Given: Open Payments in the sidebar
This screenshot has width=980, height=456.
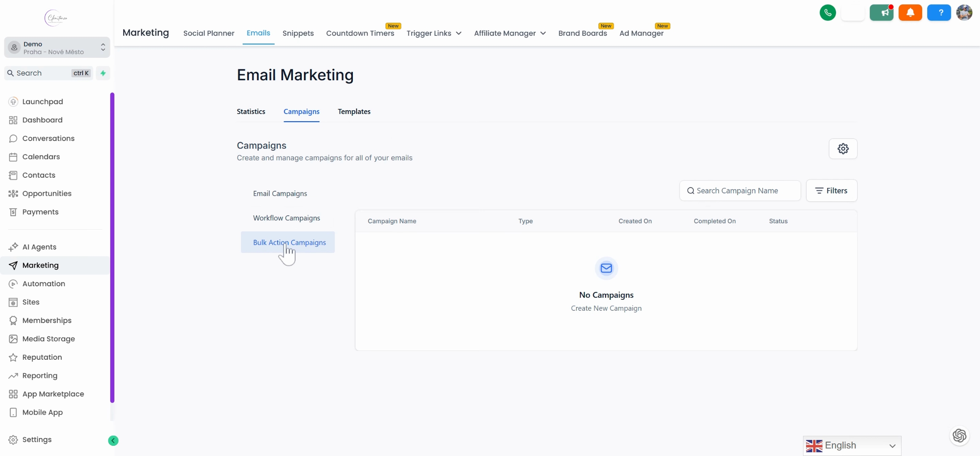Looking at the screenshot, I should tap(40, 212).
